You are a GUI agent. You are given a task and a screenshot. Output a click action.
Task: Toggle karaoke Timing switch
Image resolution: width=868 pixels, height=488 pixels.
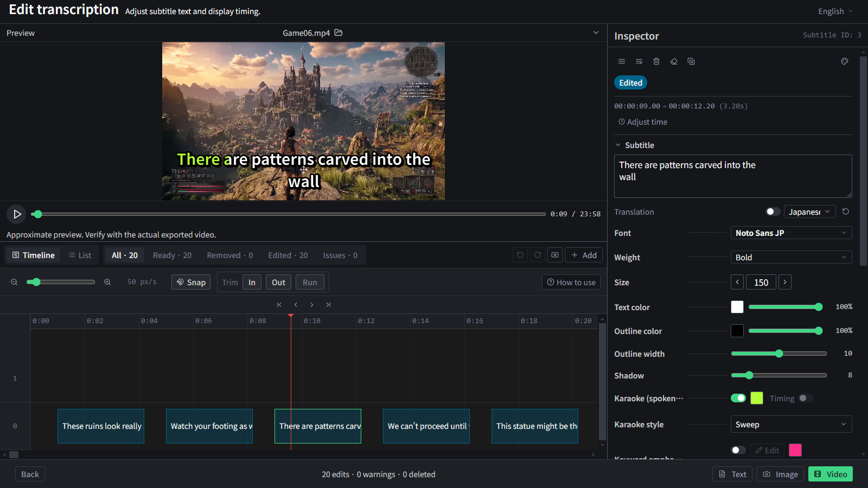pyautogui.click(x=806, y=398)
